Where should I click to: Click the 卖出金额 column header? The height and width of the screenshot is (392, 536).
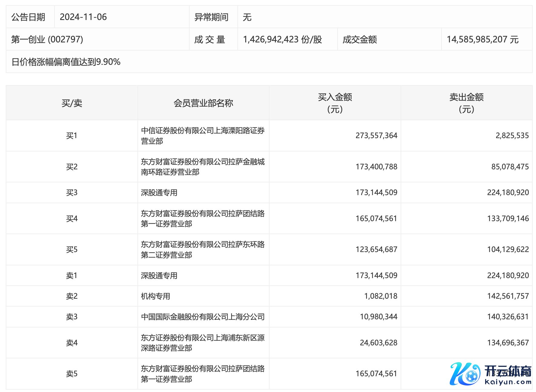click(466, 103)
